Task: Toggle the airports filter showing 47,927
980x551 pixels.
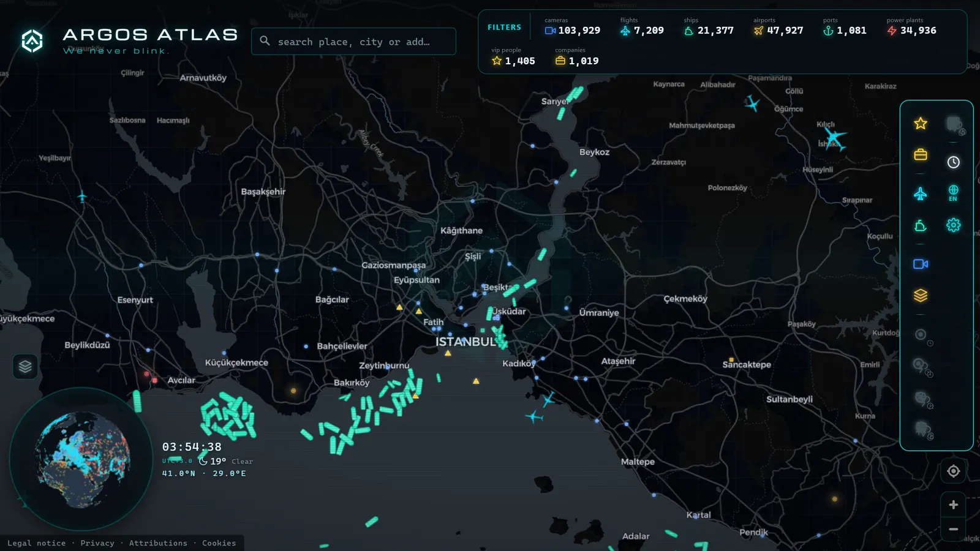Action: 778,26
